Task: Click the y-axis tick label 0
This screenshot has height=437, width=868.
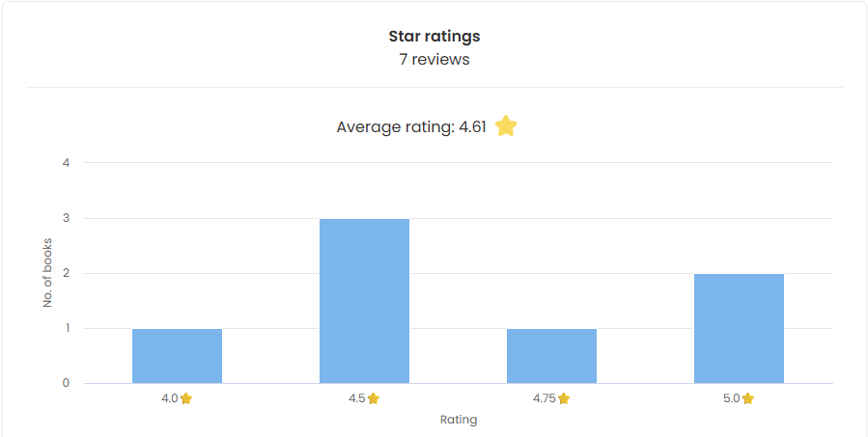Action: (x=67, y=383)
